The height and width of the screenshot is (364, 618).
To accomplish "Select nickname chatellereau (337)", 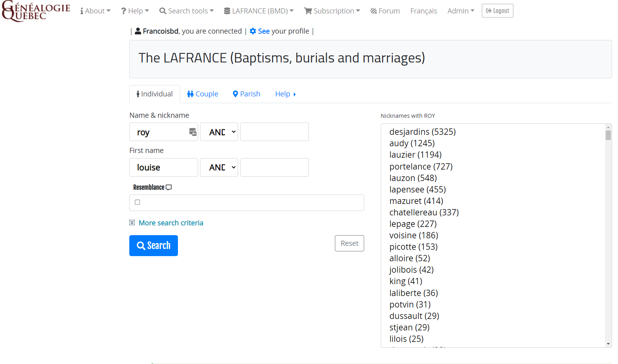I will (424, 212).
